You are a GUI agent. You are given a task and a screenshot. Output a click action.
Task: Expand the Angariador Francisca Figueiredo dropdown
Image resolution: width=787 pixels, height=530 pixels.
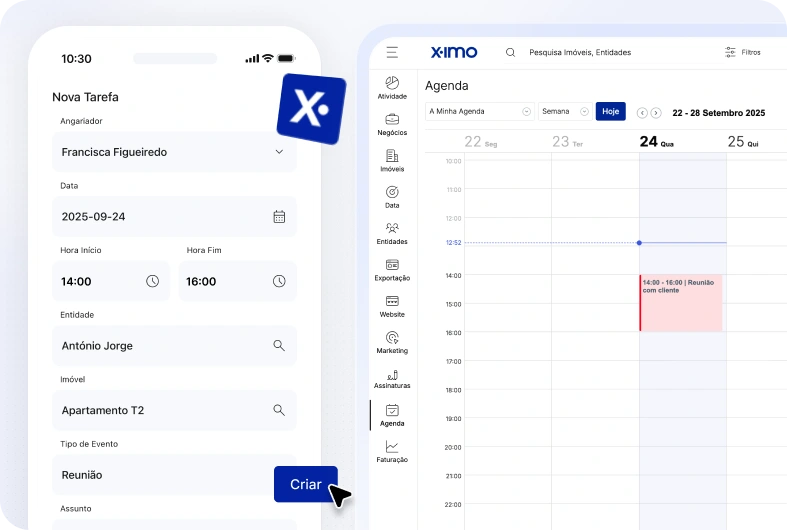click(279, 152)
